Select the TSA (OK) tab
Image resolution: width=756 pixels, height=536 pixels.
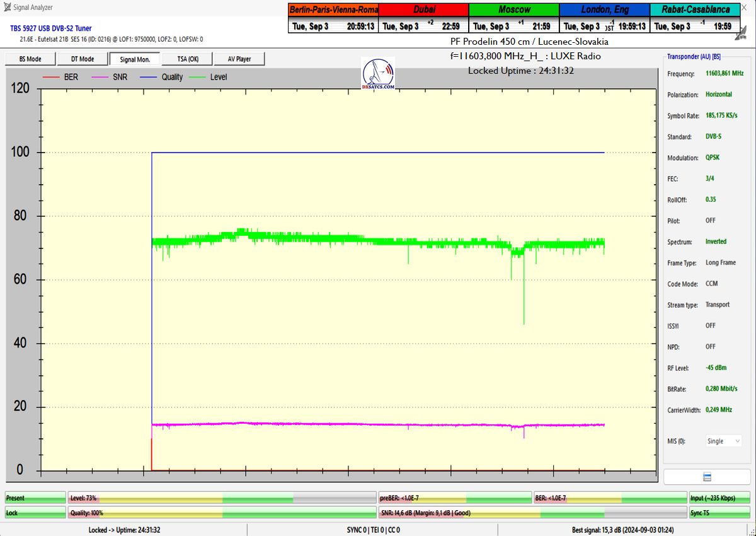pyautogui.click(x=187, y=59)
